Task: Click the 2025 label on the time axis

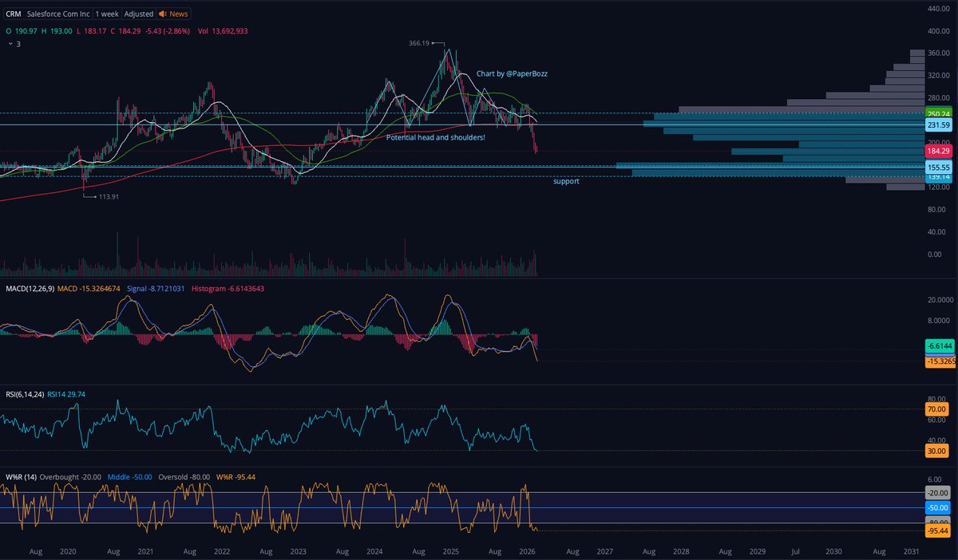Action: click(x=451, y=551)
